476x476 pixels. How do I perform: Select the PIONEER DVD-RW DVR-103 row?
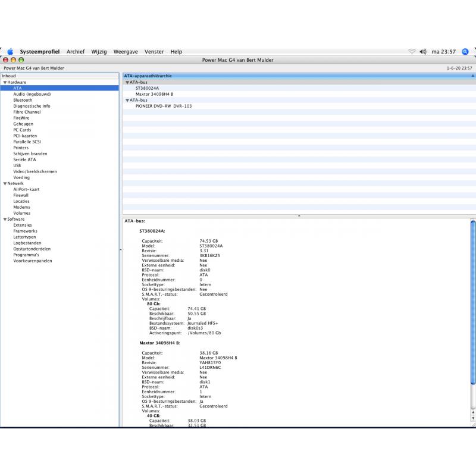299,106
